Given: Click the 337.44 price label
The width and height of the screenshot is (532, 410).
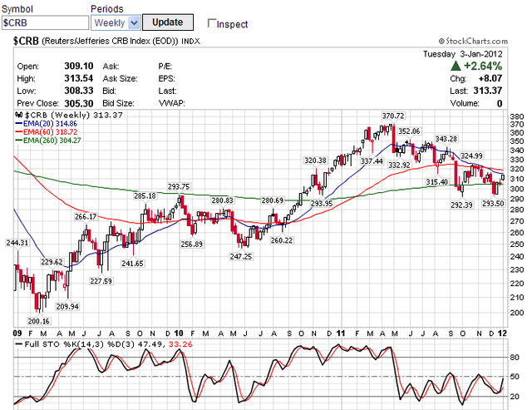Looking at the screenshot, I should point(372,161).
